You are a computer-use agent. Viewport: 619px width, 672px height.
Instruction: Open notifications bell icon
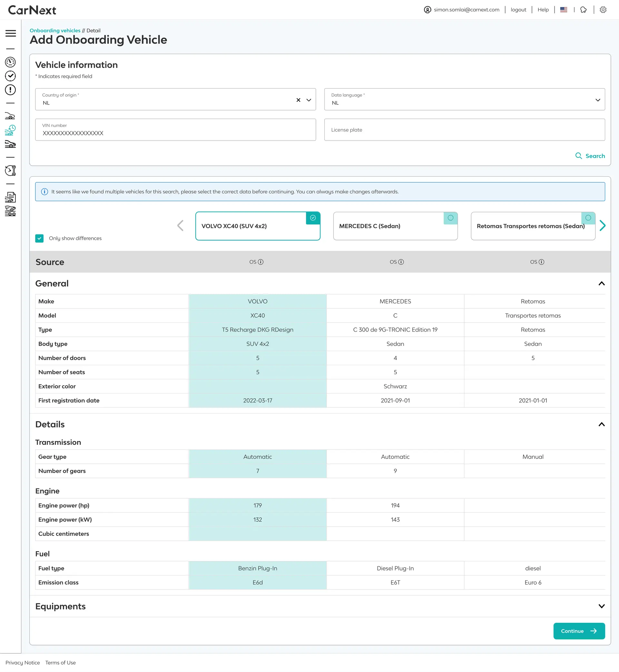584,10
